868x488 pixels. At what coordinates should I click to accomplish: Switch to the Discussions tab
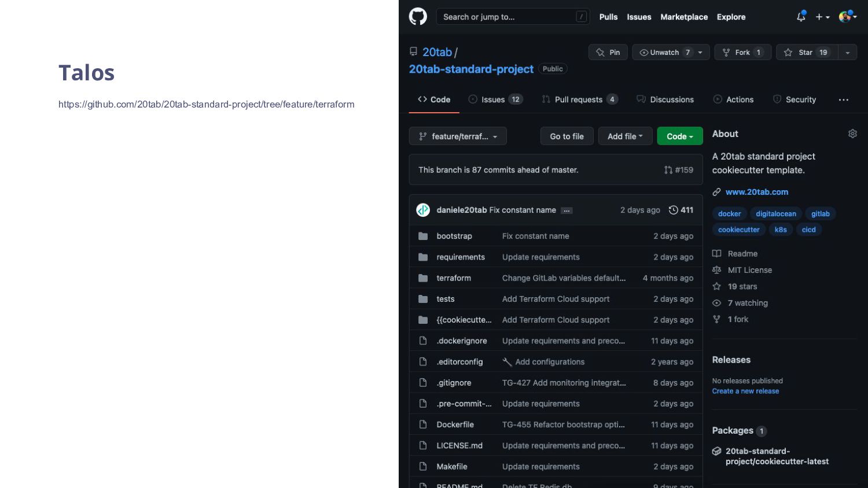pos(665,99)
